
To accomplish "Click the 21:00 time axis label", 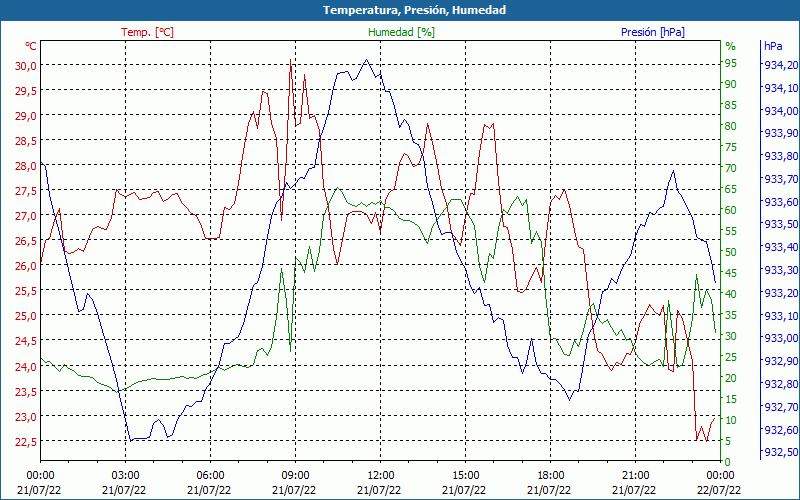I will pos(635,476).
